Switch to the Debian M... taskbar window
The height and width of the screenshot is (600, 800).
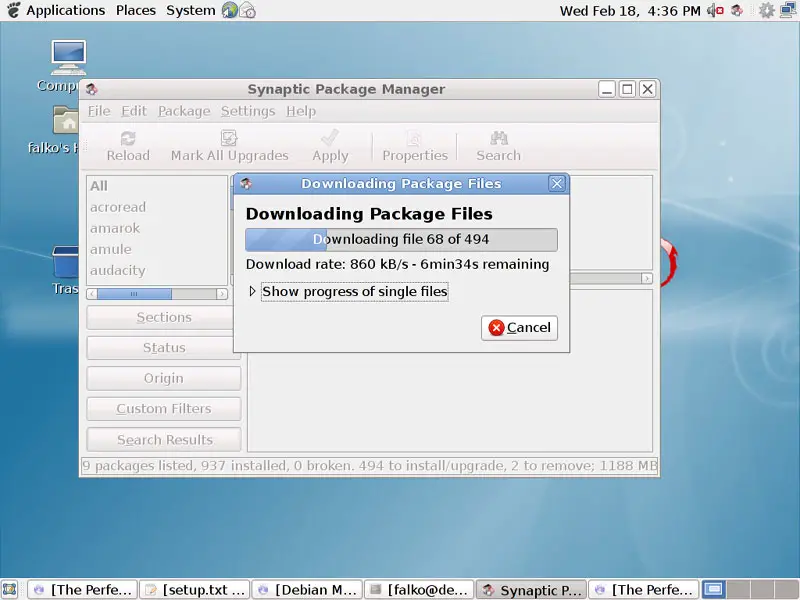coord(307,590)
